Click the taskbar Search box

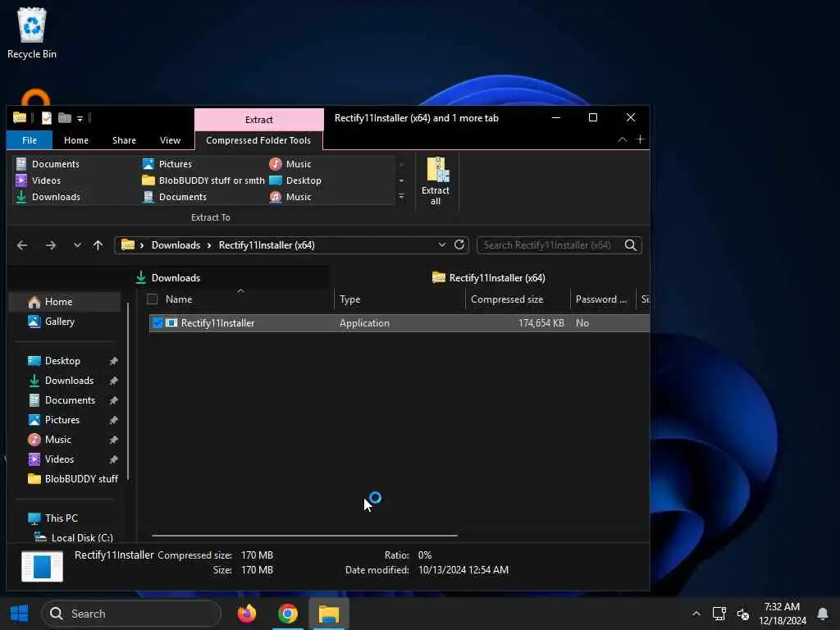pyautogui.click(x=131, y=614)
